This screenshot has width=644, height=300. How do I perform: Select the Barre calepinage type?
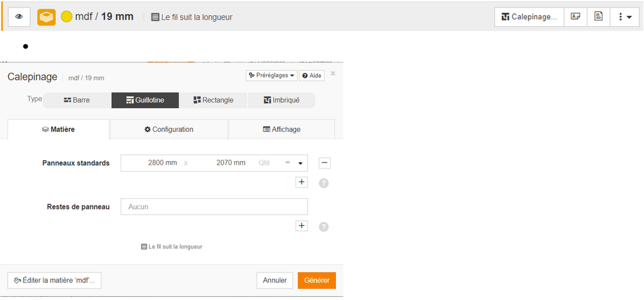pyautogui.click(x=77, y=100)
